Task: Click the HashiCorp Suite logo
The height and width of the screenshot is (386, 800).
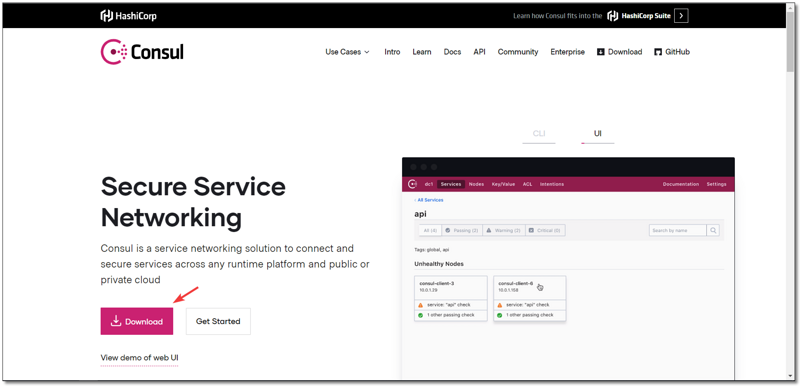Action: [638, 16]
